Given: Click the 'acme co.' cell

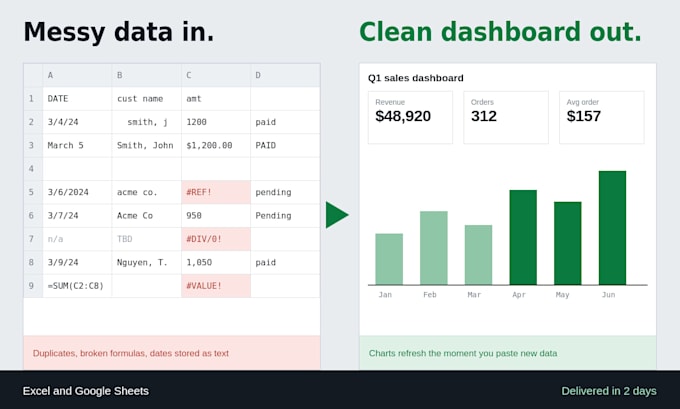Looking at the screenshot, I should click(147, 192).
